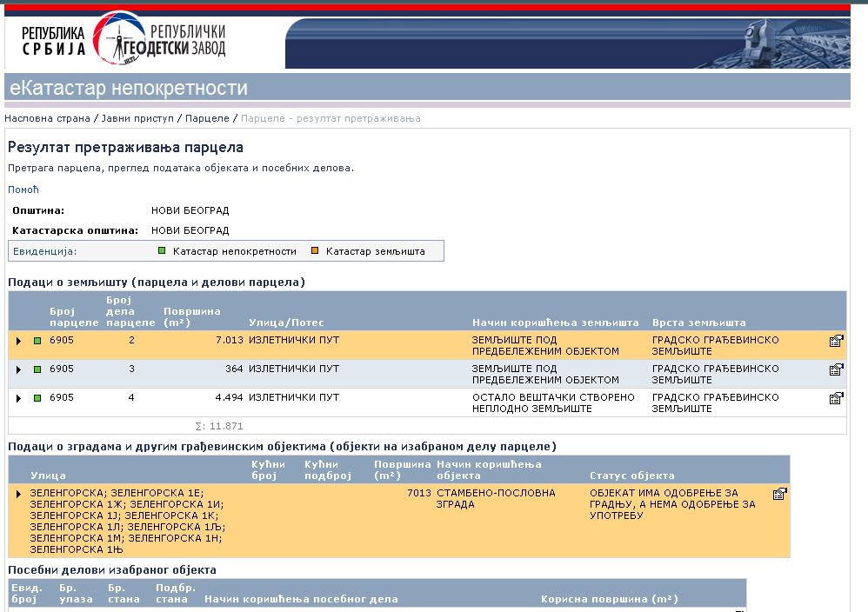Click green status square of parcel part 2
This screenshot has height=612, width=868.
[x=37, y=341]
